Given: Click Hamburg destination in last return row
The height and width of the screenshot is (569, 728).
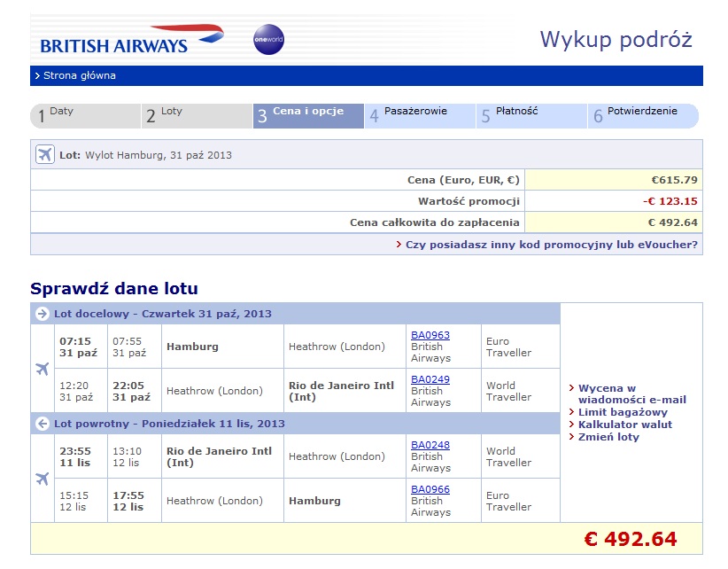Looking at the screenshot, I should (x=314, y=501).
